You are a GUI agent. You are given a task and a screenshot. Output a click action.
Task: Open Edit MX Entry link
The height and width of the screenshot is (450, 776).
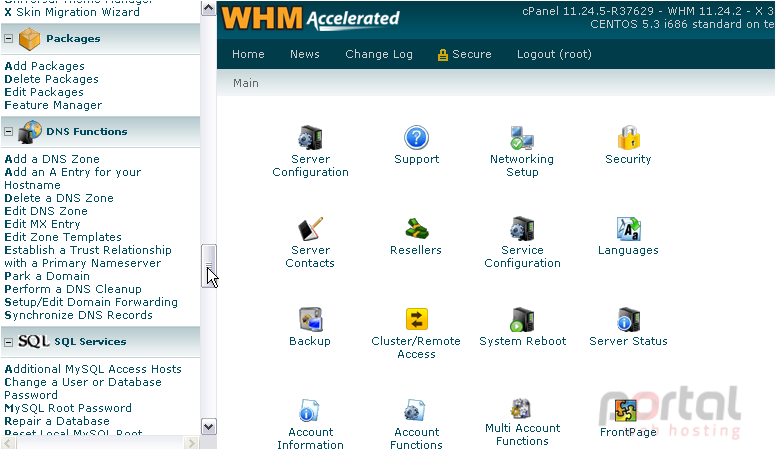pos(42,224)
